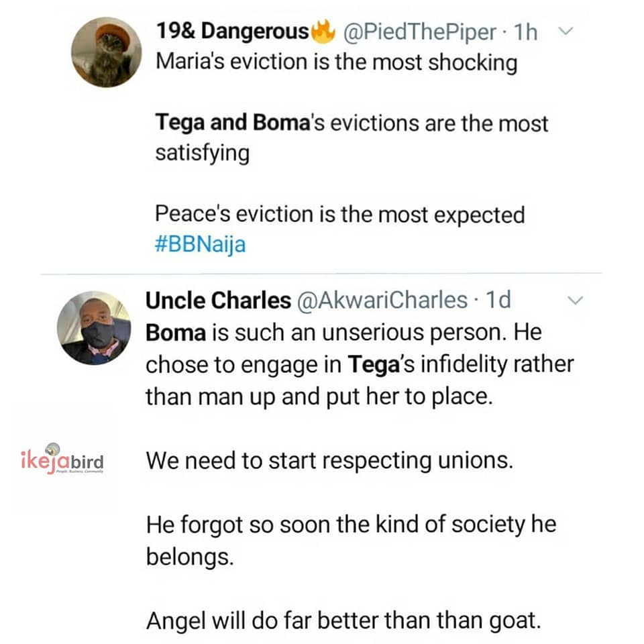644x644 pixels.
Task: Click the 'Peace's eviction is the most expected' line
Action: [339, 215]
